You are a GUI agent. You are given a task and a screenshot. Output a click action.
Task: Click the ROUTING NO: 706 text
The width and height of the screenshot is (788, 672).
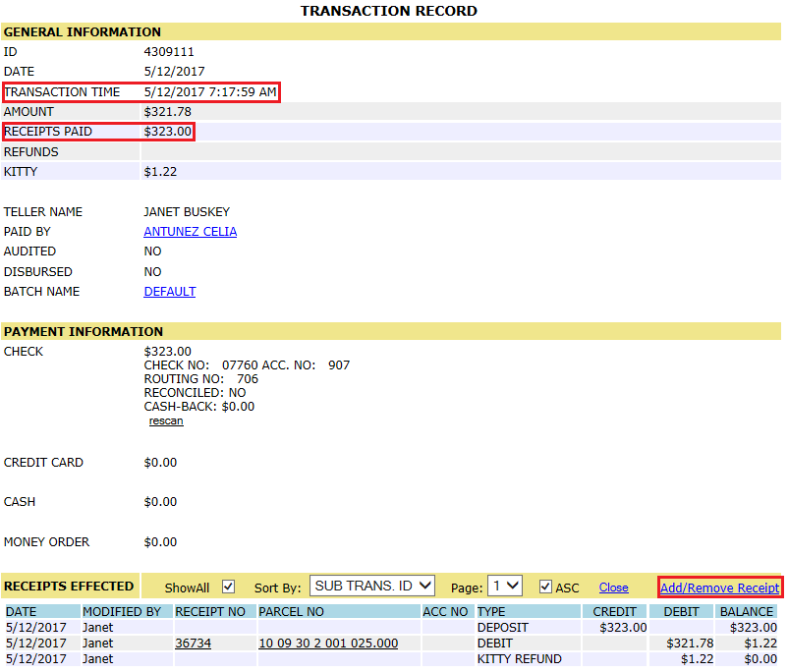coord(201,379)
